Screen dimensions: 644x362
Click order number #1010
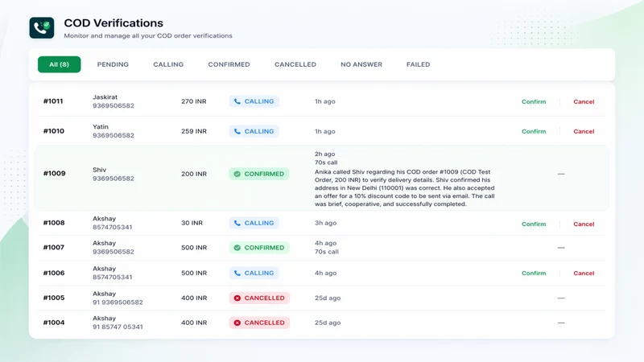click(53, 131)
